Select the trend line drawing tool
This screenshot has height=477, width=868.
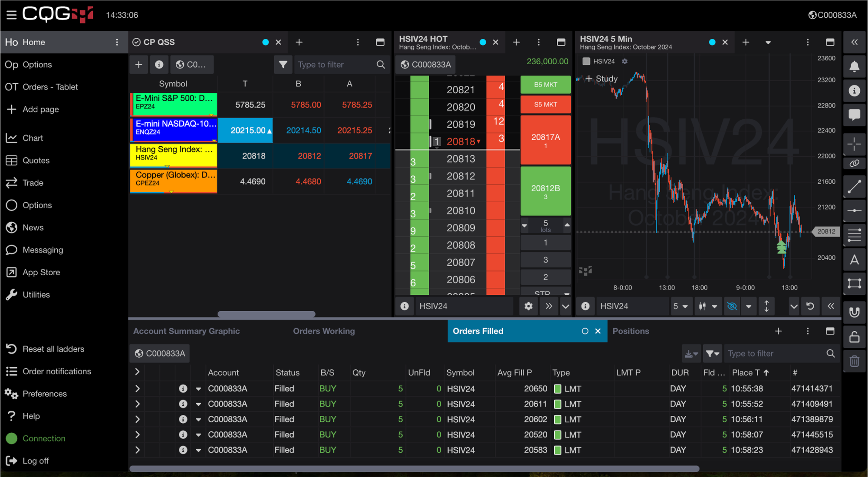tap(854, 187)
